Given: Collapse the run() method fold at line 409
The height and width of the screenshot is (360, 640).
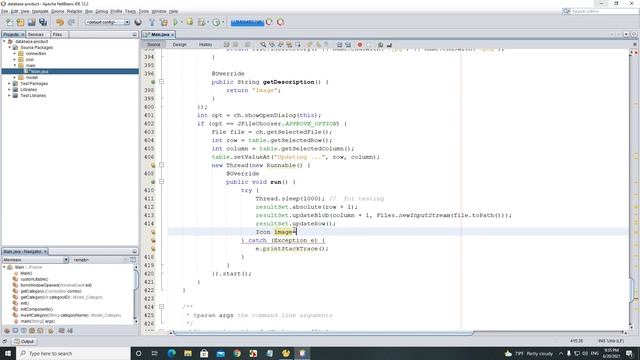Looking at the screenshot, I should 161,182.
